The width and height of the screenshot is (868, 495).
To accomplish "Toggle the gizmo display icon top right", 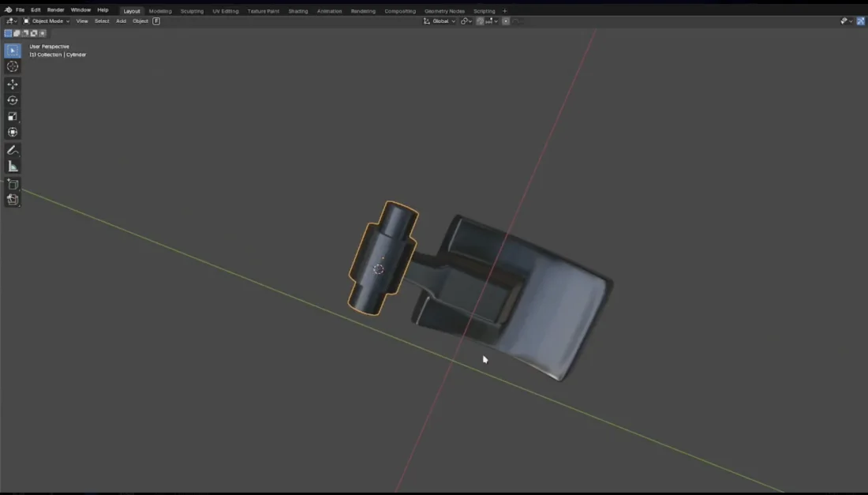I will point(861,21).
